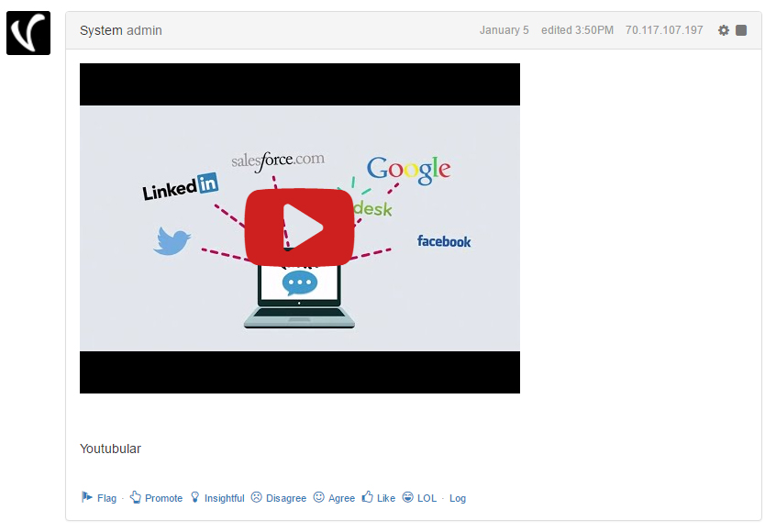Open the comment options gear menu
Screen dimensions: 776x532
pos(724,30)
